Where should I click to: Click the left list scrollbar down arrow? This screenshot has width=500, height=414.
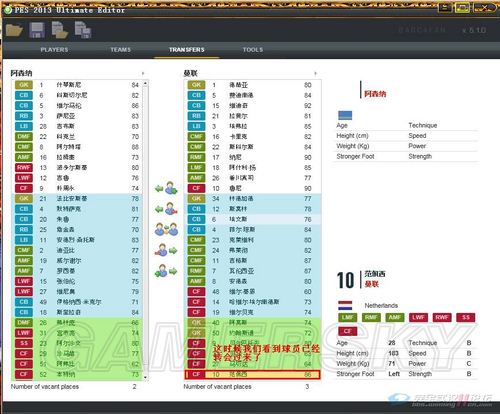click(145, 377)
